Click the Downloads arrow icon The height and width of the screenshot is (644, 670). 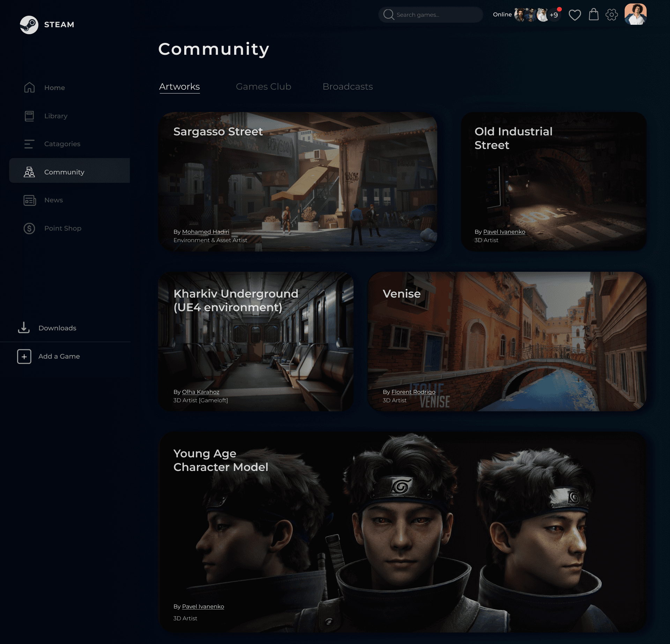(x=24, y=328)
